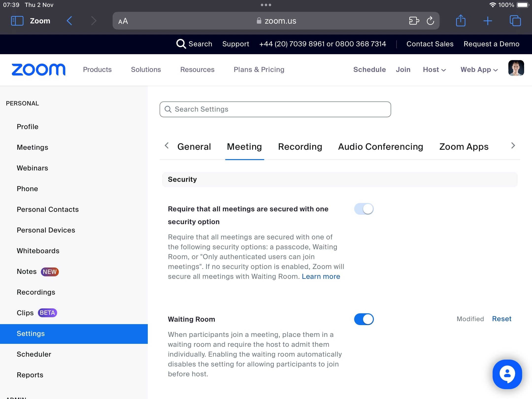
Task: Expand the Web App dropdown
Action: click(479, 70)
